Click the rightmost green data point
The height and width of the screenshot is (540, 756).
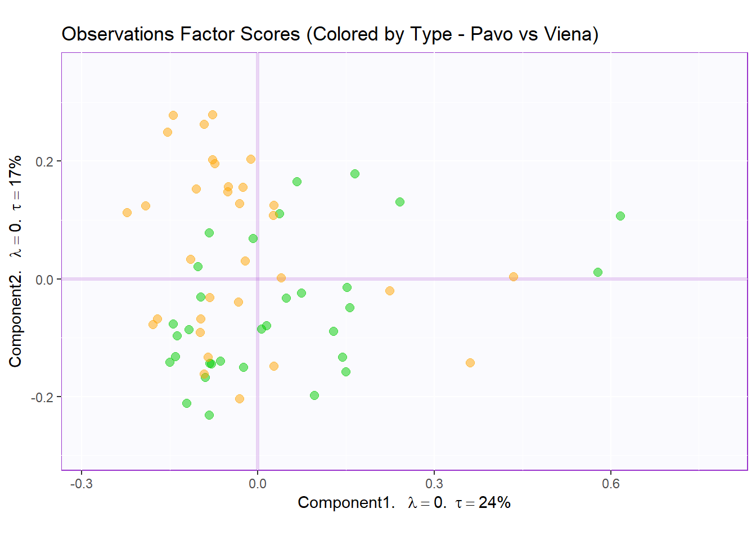click(620, 216)
